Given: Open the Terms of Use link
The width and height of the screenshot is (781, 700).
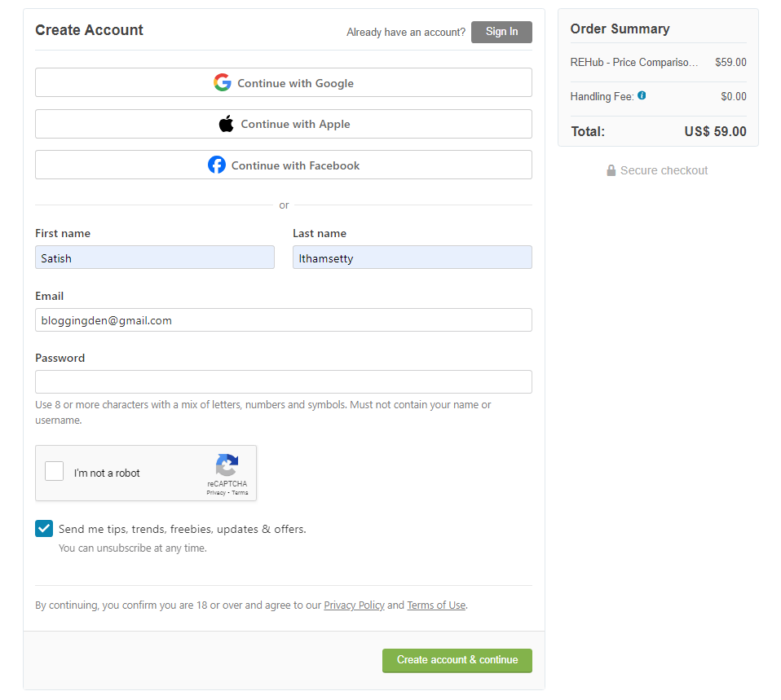Looking at the screenshot, I should click(436, 605).
